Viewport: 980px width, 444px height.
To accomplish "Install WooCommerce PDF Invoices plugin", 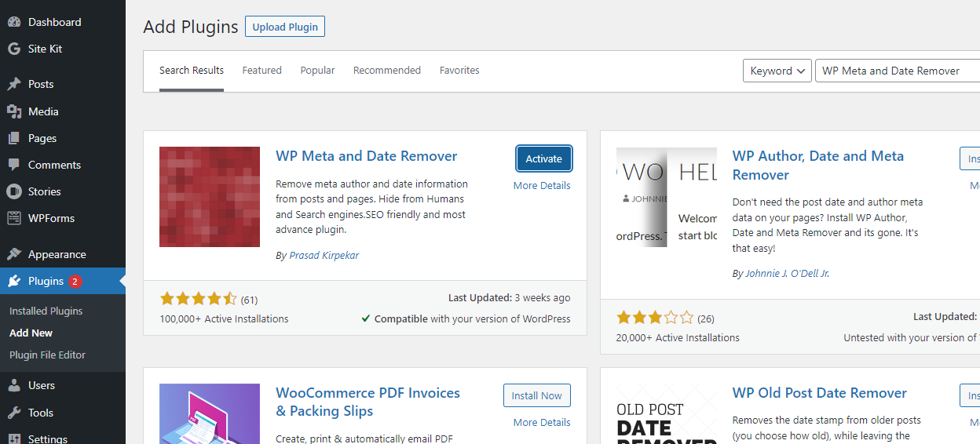I will [537, 395].
